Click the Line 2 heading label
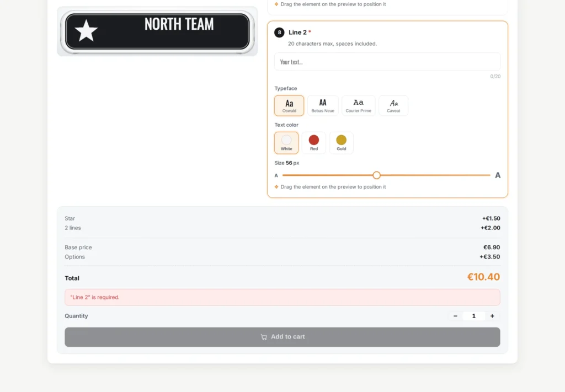 (297, 33)
